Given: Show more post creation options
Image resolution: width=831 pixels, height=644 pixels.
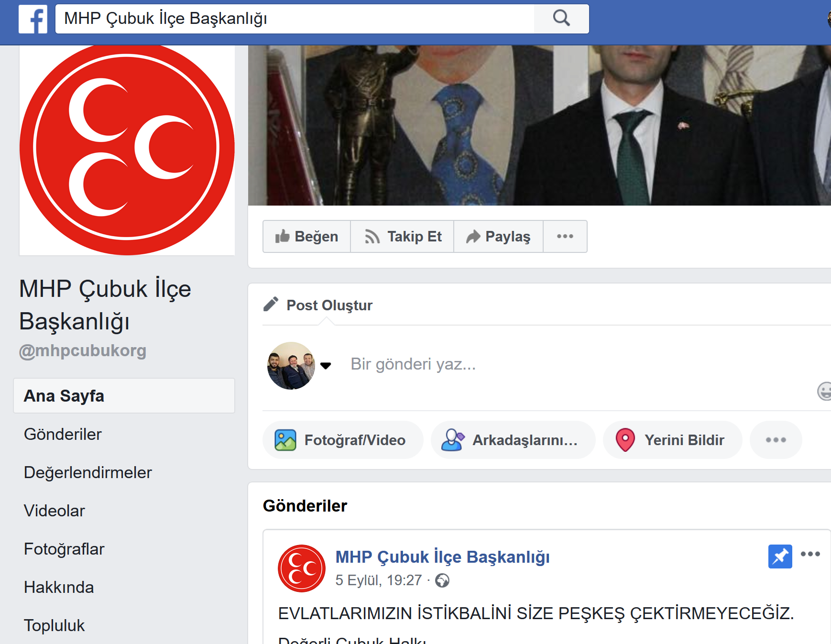Looking at the screenshot, I should point(776,440).
